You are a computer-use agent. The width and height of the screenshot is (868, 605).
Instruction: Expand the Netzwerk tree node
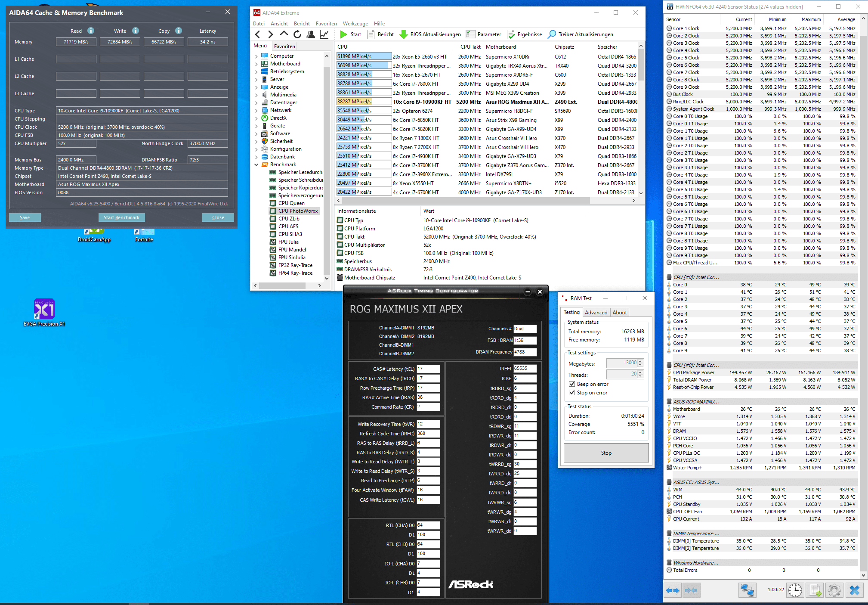(x=256, y=110)
